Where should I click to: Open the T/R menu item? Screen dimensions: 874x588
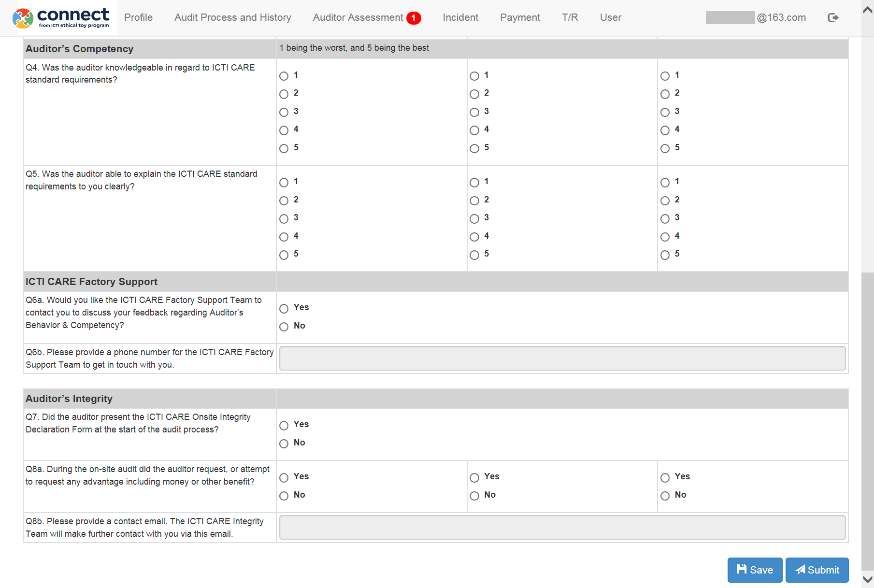570,17
